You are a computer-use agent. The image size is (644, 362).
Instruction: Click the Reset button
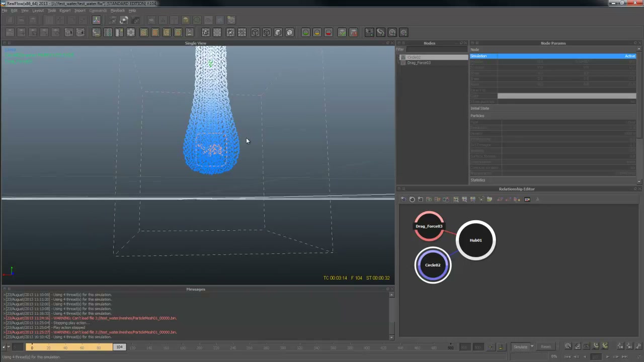546,347
